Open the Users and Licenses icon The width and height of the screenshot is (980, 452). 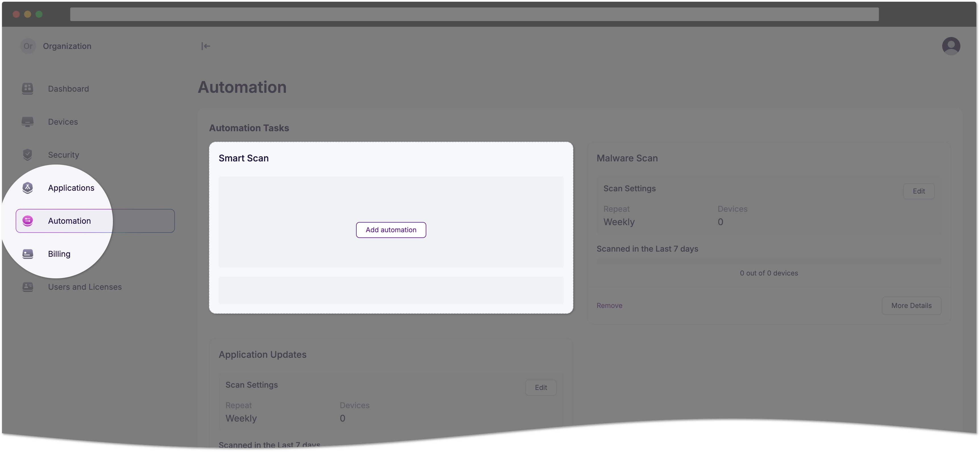point(27,287)
